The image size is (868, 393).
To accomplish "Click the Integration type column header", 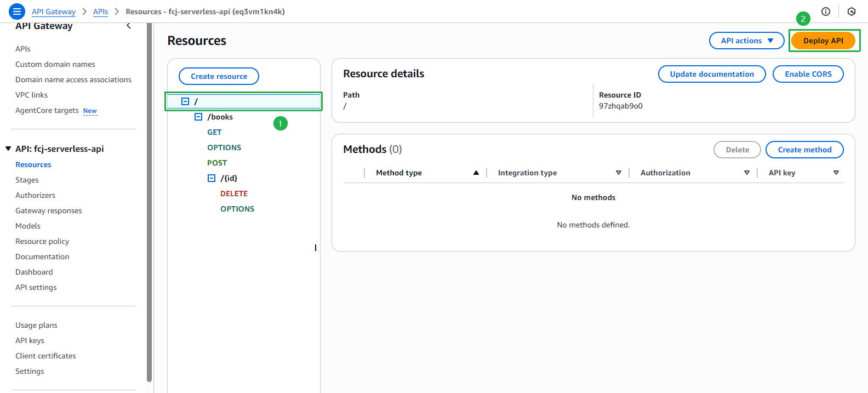I will click(527, 173).
